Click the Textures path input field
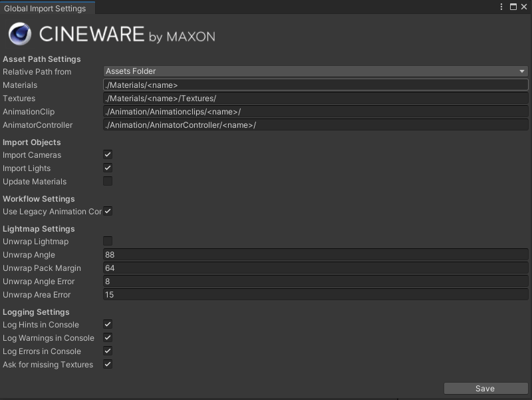 (x=315, y=98)
